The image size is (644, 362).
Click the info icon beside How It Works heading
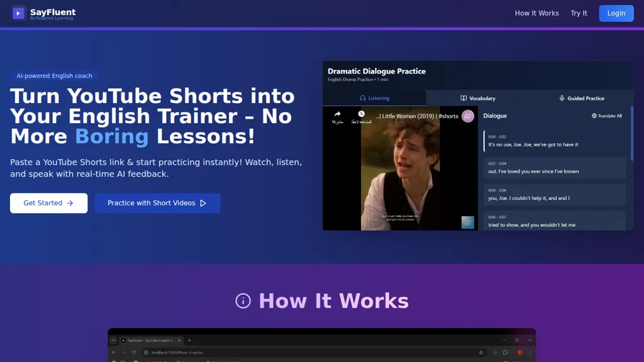point(243,301)
